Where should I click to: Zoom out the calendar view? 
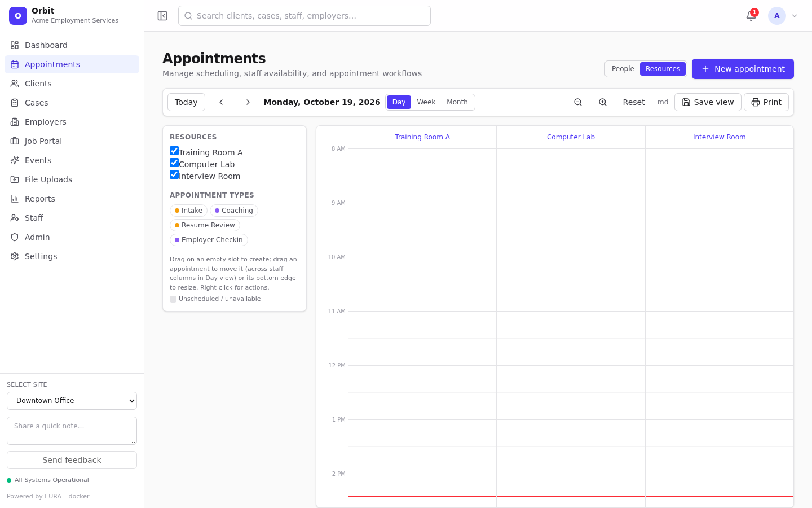point(578,102)
